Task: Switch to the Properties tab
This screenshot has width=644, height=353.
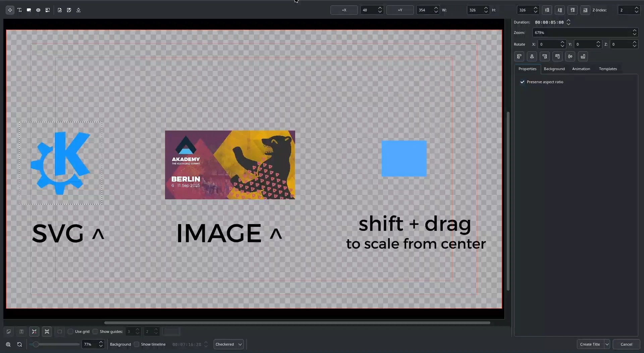Action: pyautogui.click(x=527, y=69)
